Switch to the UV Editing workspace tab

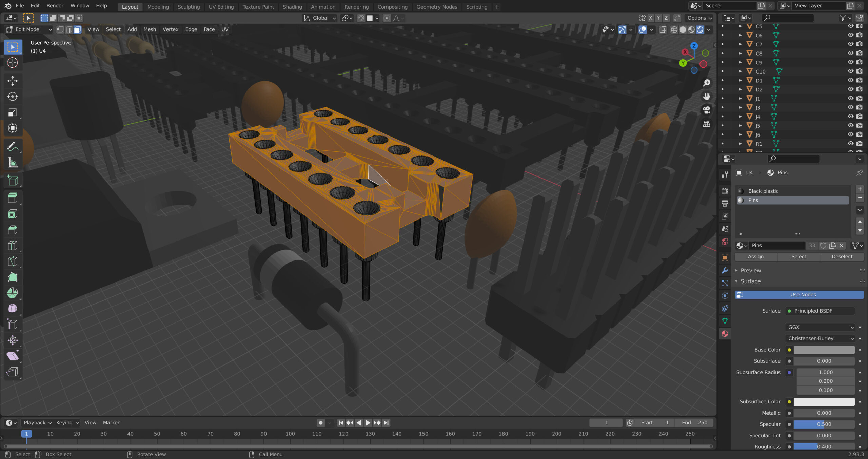pyautogui.click(x=221, y=7)
